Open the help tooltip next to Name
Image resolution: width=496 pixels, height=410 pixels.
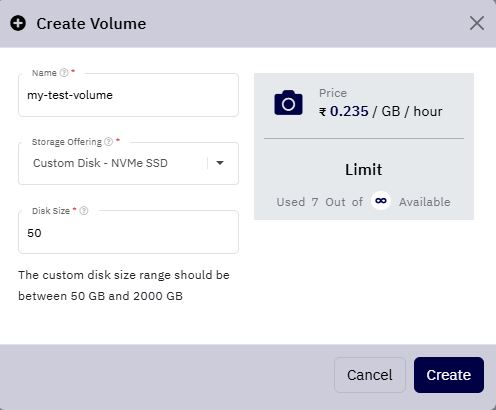coord(64,73)
